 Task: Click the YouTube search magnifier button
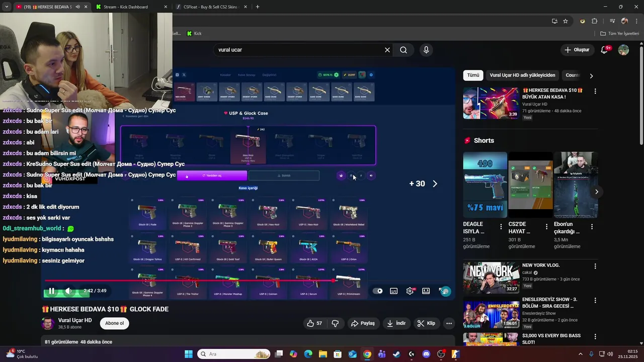(x=404, y=50)
